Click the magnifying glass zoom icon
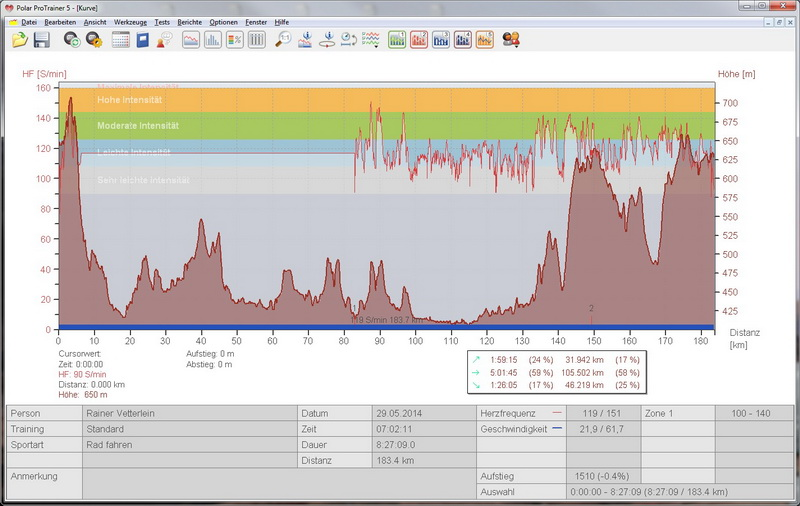Image resolution: width=800 pixels, height=506 pixels. [283, 40]
